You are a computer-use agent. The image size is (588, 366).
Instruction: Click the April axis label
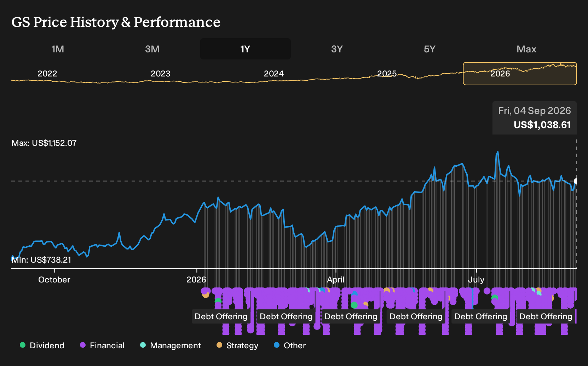tap(336, 280)
